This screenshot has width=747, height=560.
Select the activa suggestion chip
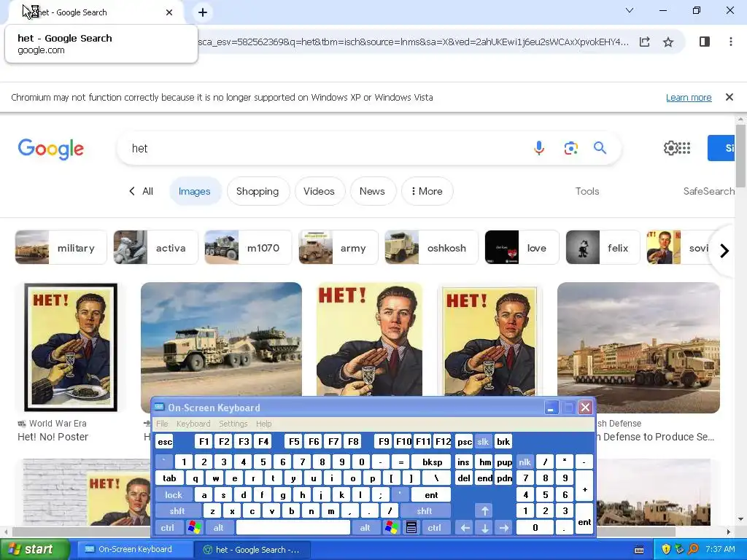(155, 247)
